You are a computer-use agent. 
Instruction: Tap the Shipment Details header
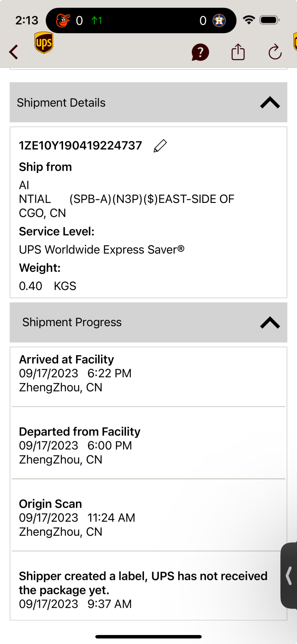tap(61, 103)
